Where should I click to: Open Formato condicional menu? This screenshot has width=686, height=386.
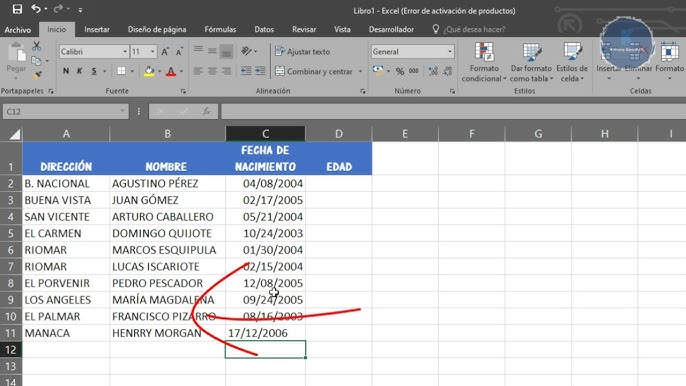pyautogui.click(x=484, y=62)
